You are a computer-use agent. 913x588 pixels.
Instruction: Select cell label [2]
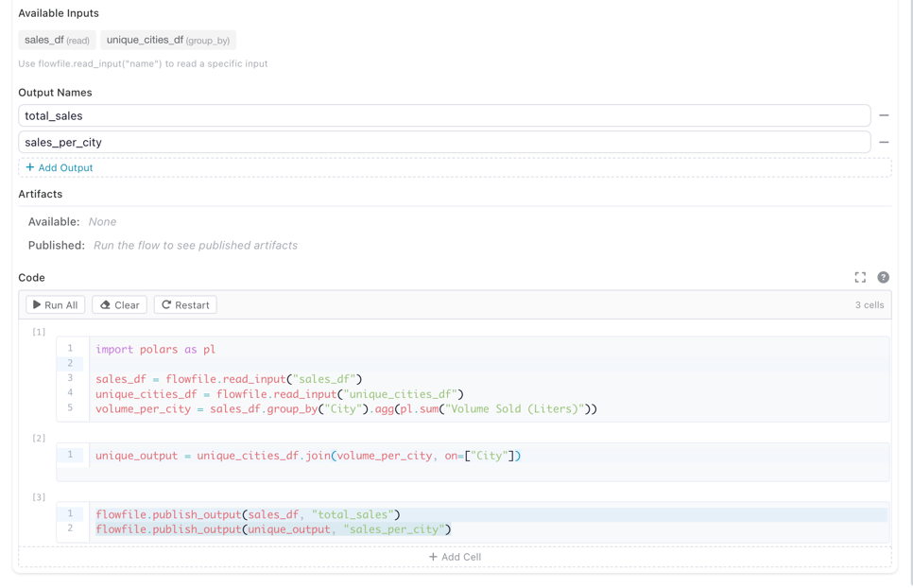(39, 438)
